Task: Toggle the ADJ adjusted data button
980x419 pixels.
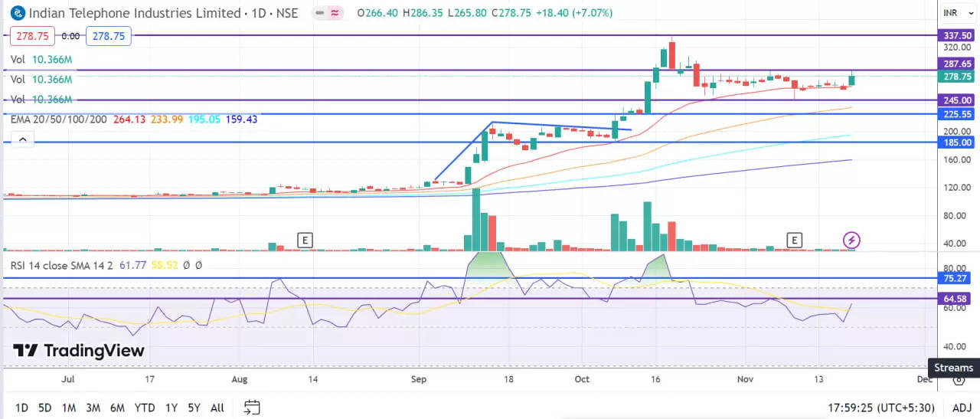Action: click(x=962, y=408)
